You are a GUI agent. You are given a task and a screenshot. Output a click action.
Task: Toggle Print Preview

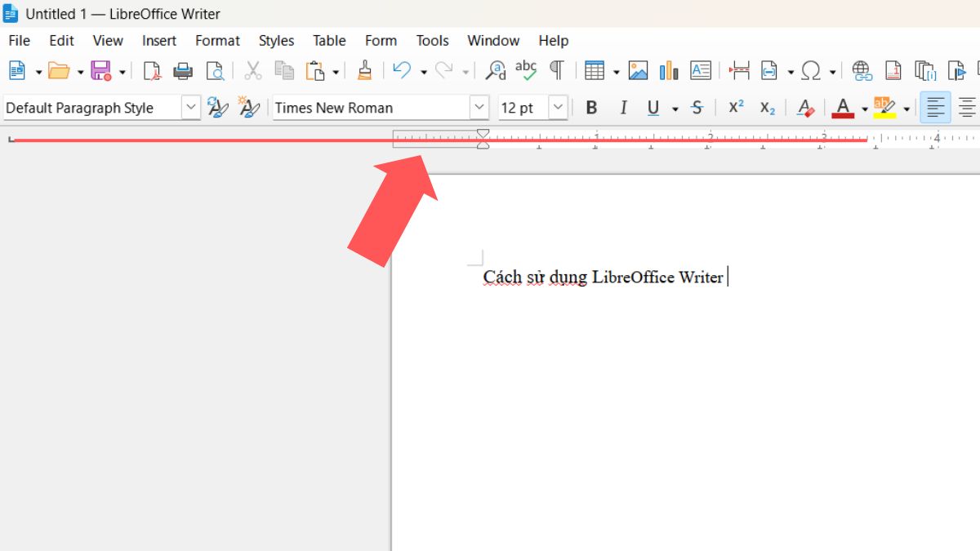click(215, 71)
